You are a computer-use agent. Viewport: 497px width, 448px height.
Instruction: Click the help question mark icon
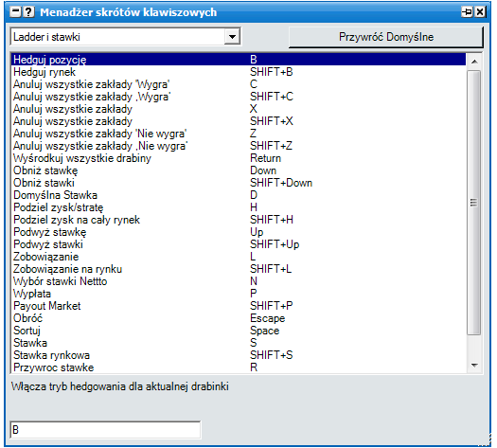pyautogui.click(x=28, y=12)
